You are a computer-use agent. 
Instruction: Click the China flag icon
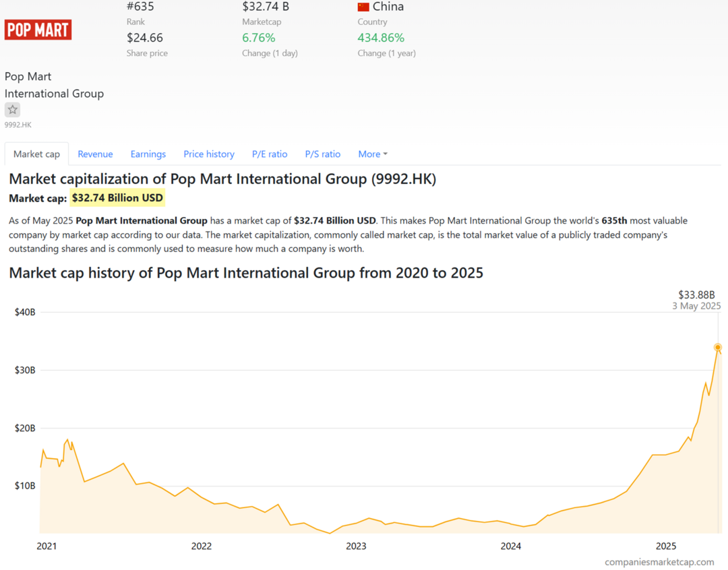point(363,7)
